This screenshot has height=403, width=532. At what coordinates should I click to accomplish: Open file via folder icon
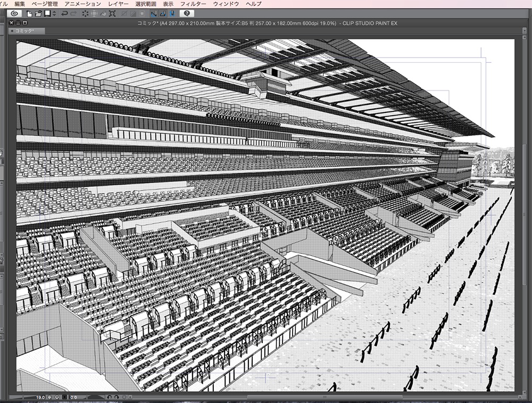(x=38, y=14)
